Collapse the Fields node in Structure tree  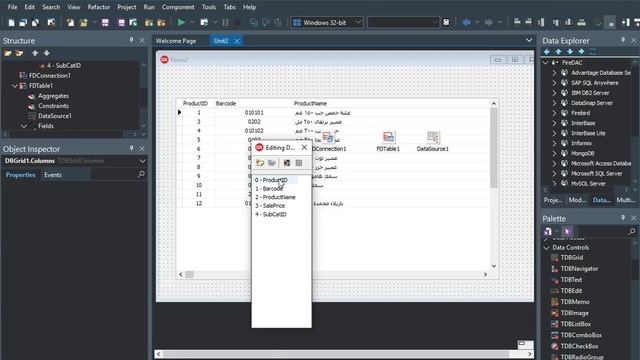tap(24, 126)
